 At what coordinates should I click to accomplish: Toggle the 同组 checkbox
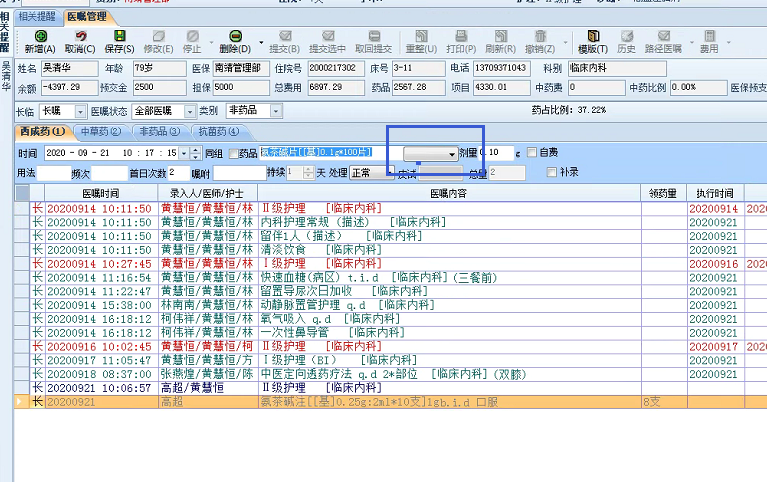pyautogui.click(x=233, y=154)
